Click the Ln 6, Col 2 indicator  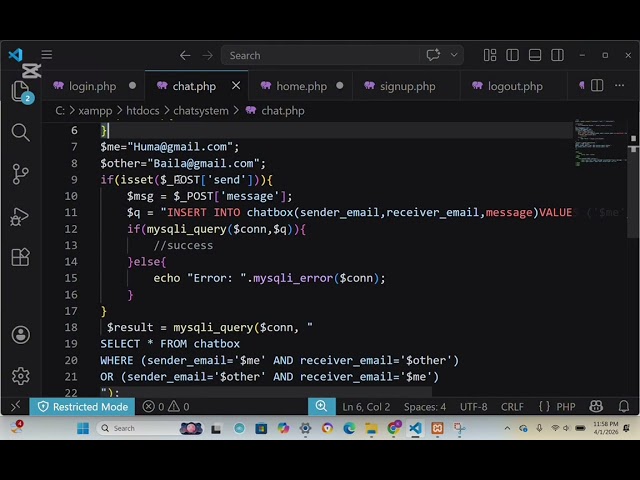pyautogui.click(x=366, y=407)
